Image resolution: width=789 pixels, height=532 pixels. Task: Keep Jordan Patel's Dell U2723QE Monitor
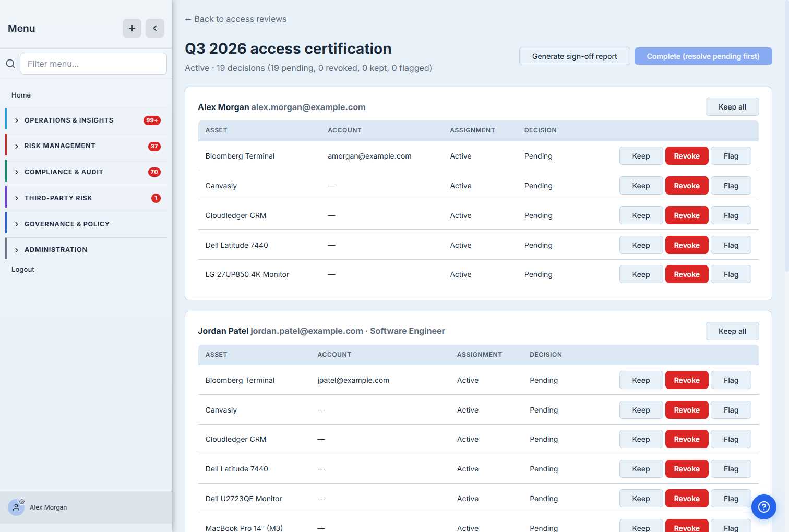(641, 499)
